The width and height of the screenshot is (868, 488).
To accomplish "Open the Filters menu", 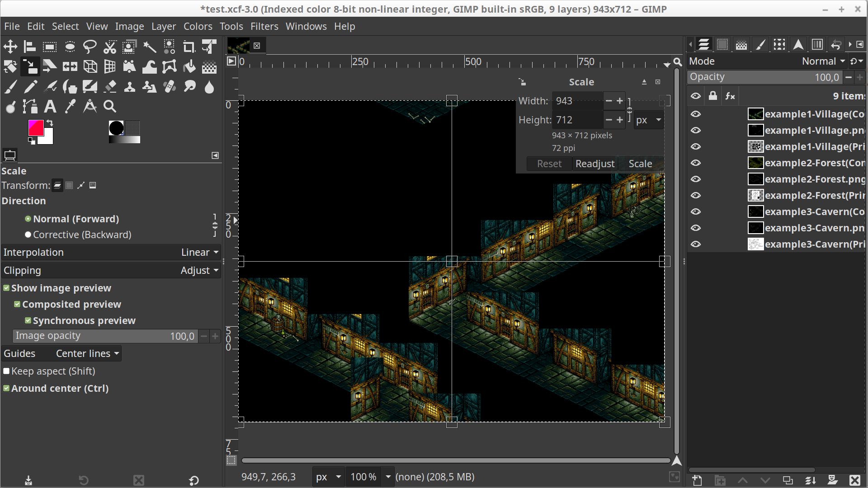I will pyautogui.click(x=264, y=26).
